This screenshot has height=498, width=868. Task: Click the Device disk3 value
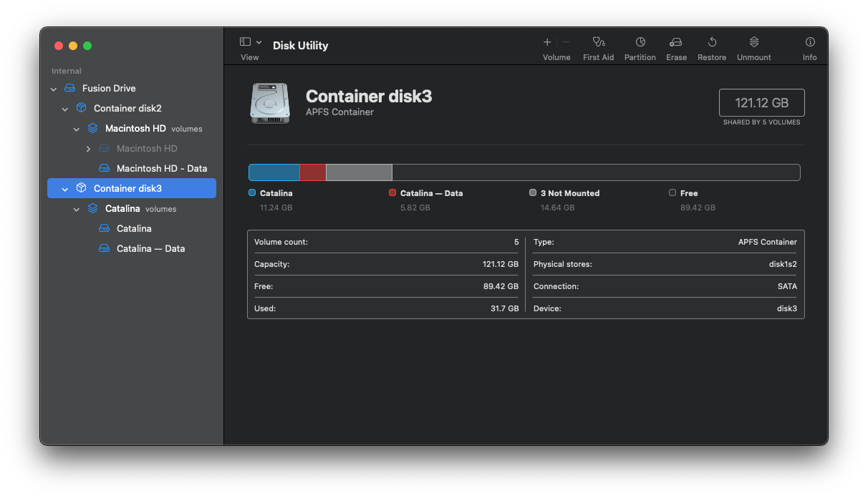787,308
